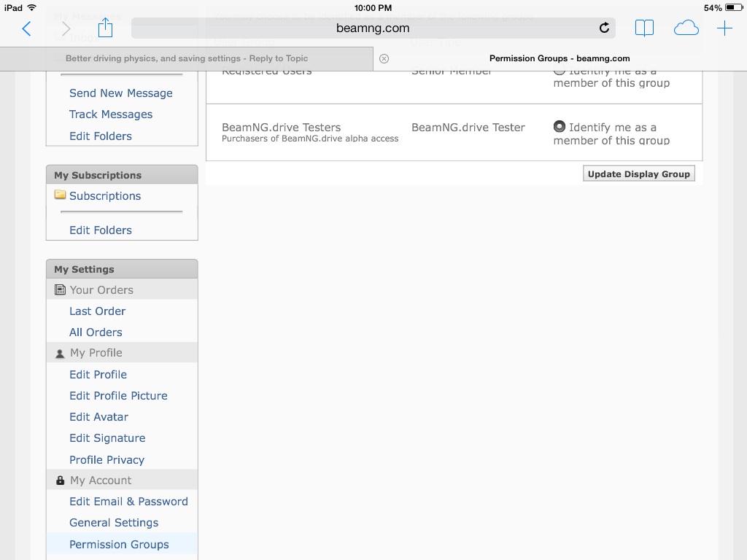This screenshot has width=747, height=560.
Task: Open Edit Profile Picture link
Action: [119, 396]
